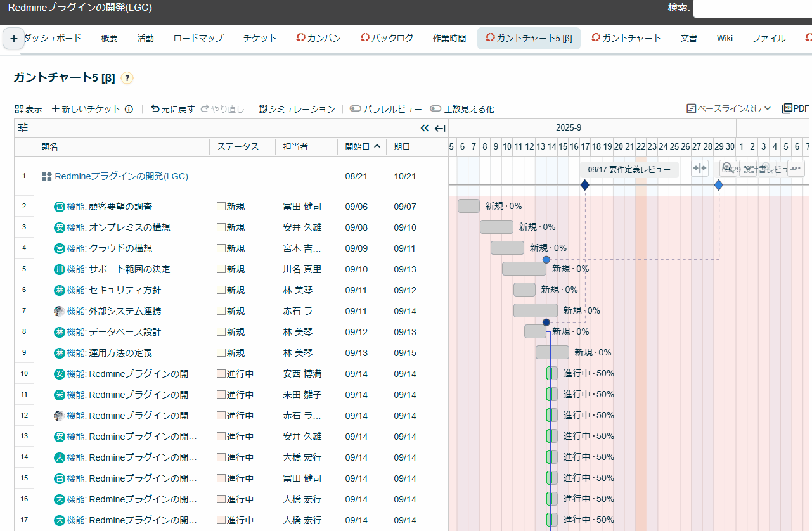This screenshot has height=531, width=812.
Task: Open the ダッシュボード tab
Action: click(53, 38)
